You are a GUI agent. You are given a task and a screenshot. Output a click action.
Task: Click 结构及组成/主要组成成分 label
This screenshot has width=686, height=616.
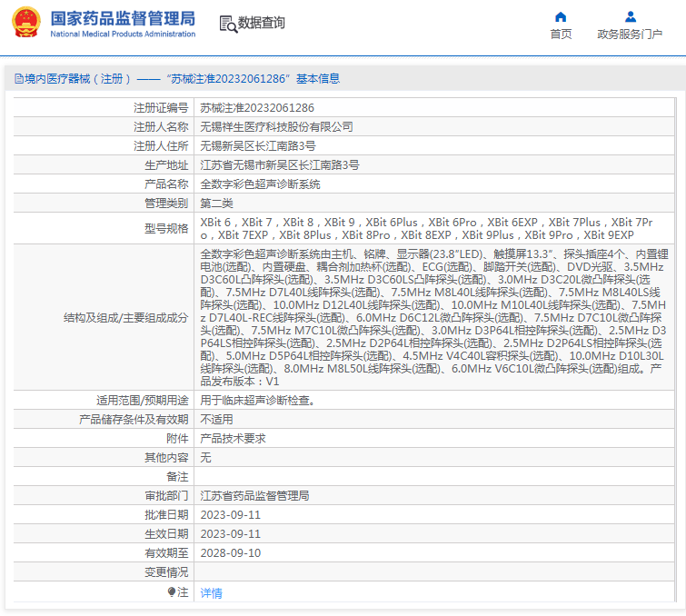[x=125, y=318]
